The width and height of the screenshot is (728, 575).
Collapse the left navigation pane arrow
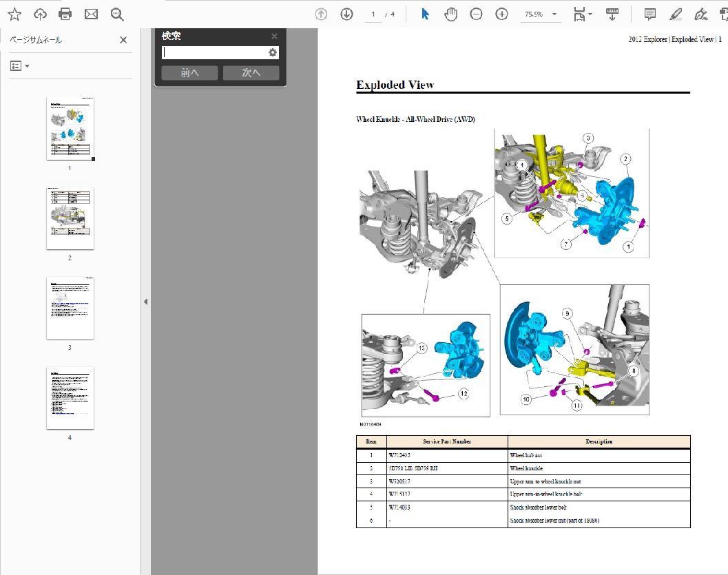click(x=145, y=302)
